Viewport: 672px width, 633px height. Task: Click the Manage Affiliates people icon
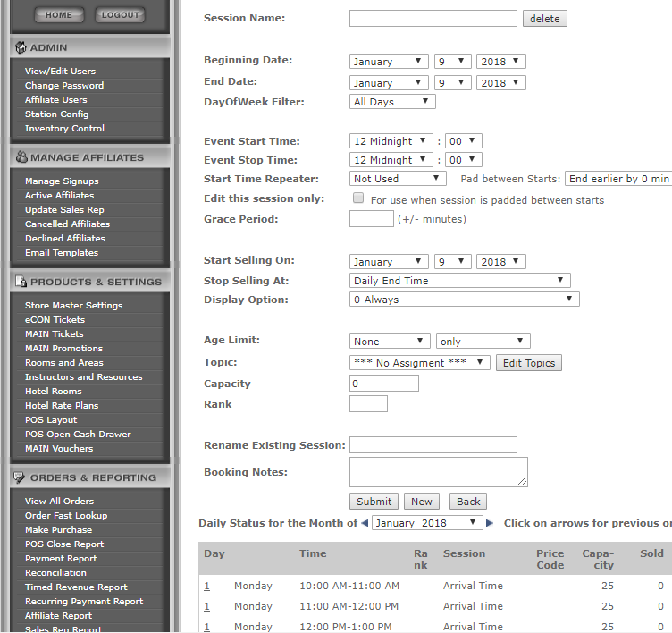pos(21,157)
